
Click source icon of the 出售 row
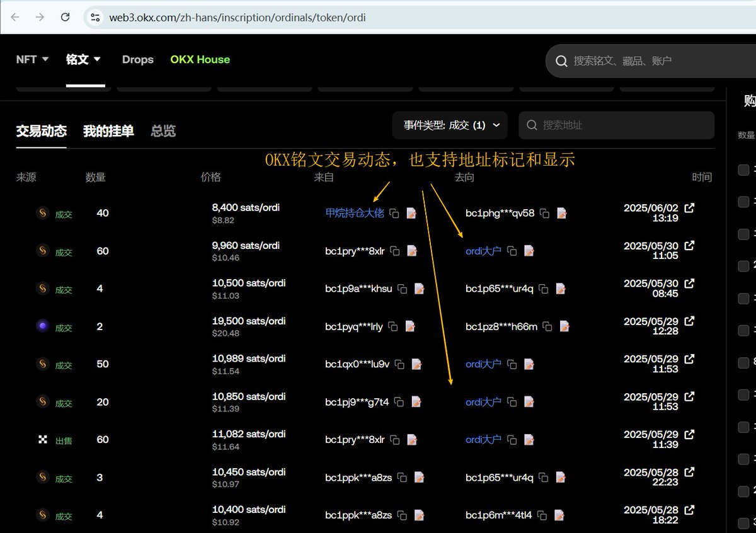pyautogui.click(x=43, y=440)
